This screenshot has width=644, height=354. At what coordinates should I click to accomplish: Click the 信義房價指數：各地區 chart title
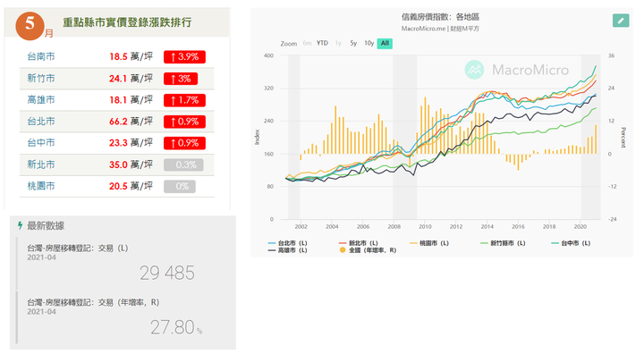pos(440,17)
